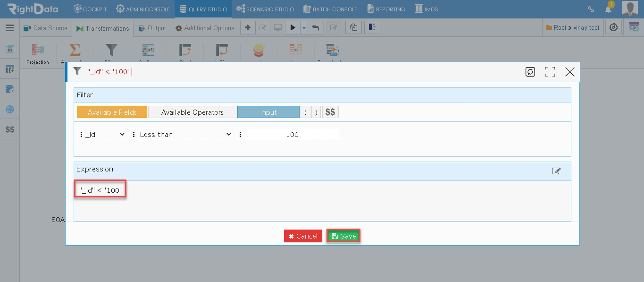644x282 pixels.
Task: Click the edit expression pencil icon
Action: 557,171
